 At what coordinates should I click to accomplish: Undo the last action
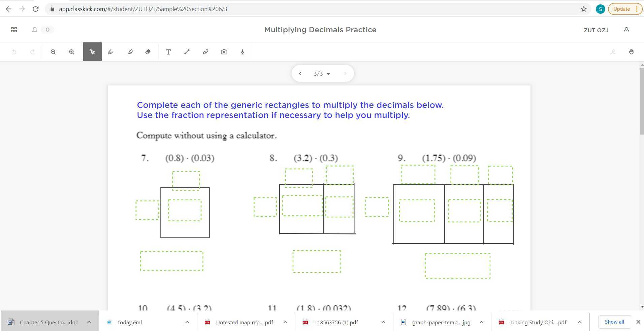click(13, 51)
